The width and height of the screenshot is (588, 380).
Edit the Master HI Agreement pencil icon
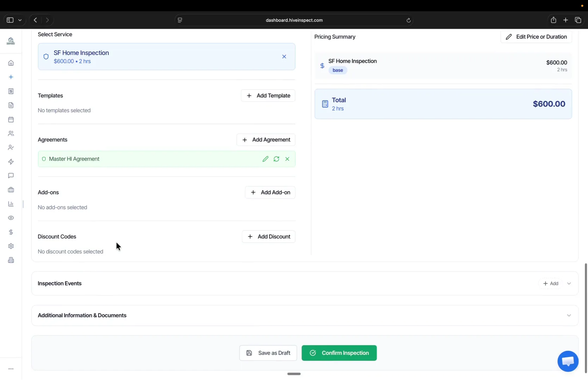(265, 159)
